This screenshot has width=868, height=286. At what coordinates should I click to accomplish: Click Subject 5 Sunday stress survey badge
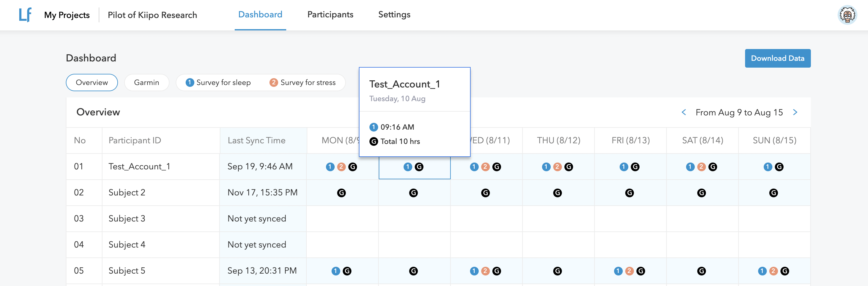(x=773, y=271)
